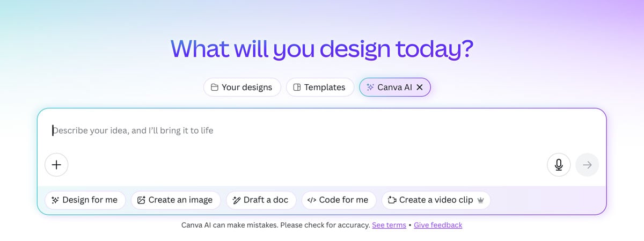The image size is (644, 241).
Task: Open the Your designs tab
Action: point(242,87)
